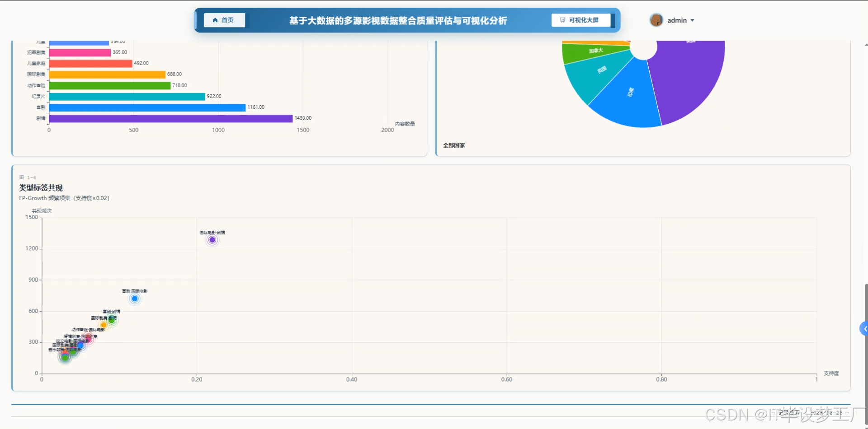Click the FP-Growth 频繁项集 subtitle text
Viewport: 868px width, 429px height.
point(64,198)
